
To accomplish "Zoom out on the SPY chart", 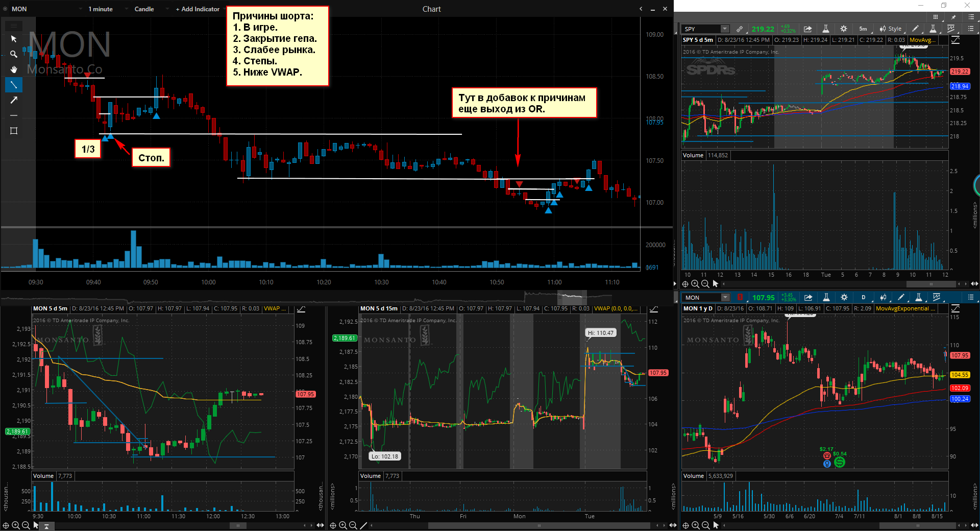I will coord(705,284).
